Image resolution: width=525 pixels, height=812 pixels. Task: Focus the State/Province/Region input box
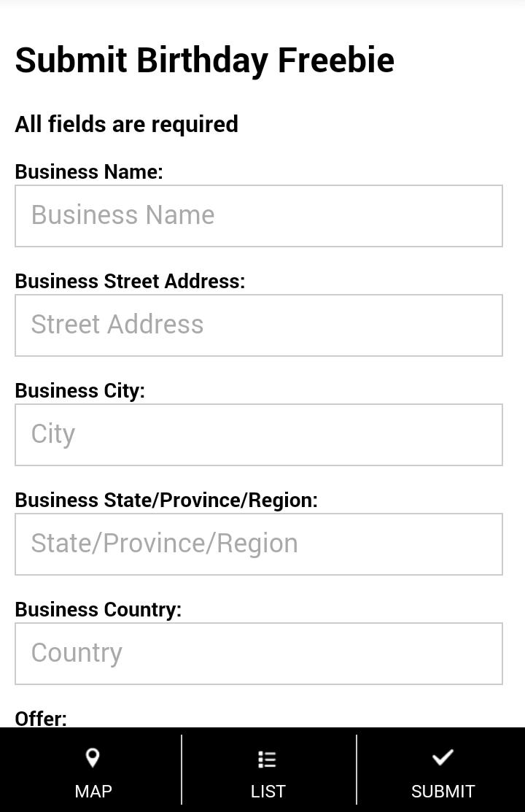coord(259,544)
